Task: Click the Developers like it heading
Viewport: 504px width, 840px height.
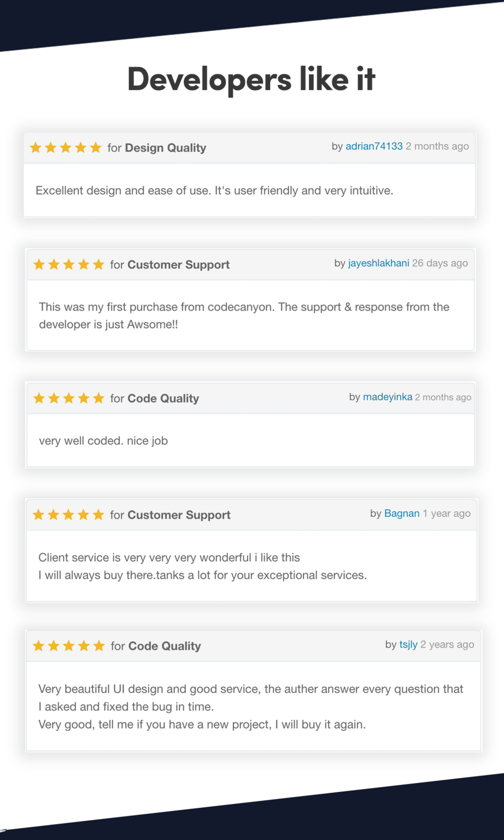Action: [251, 79]
